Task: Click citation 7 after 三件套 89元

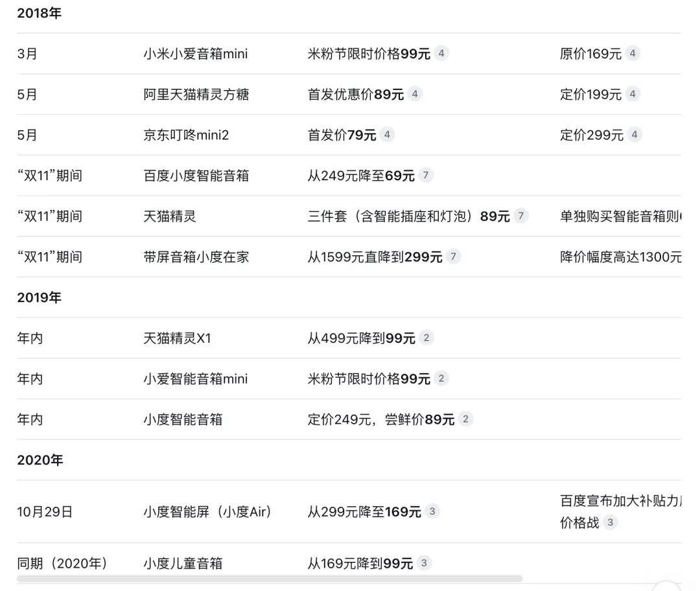Action: click(521, 216)
